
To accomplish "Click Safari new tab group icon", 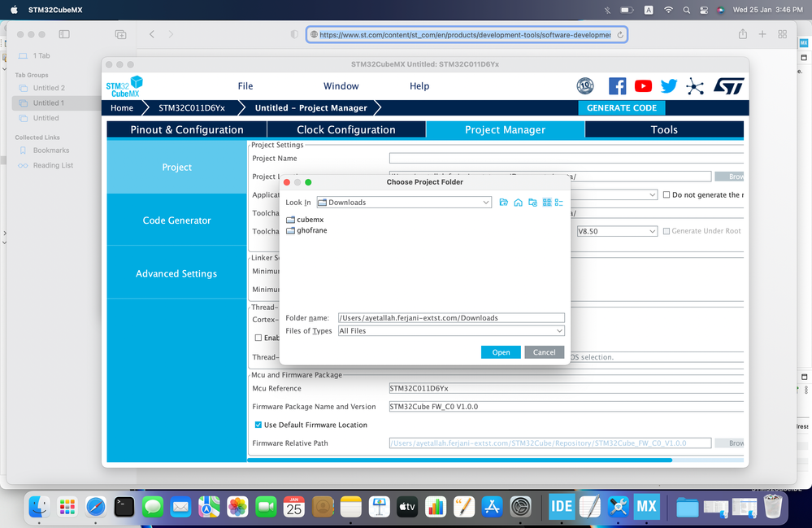I will [x=120, y=34].
